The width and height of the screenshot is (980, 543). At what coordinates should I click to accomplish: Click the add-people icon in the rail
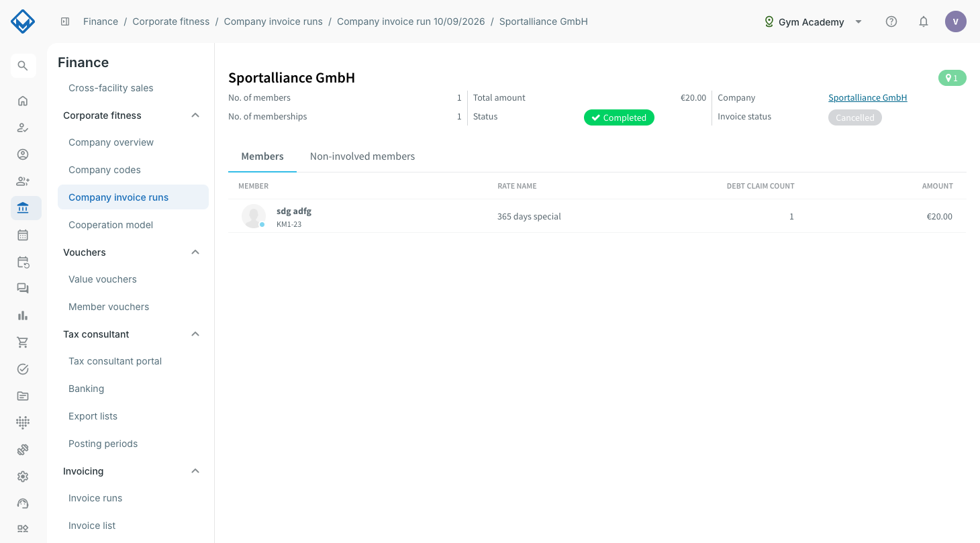(23, 181)
